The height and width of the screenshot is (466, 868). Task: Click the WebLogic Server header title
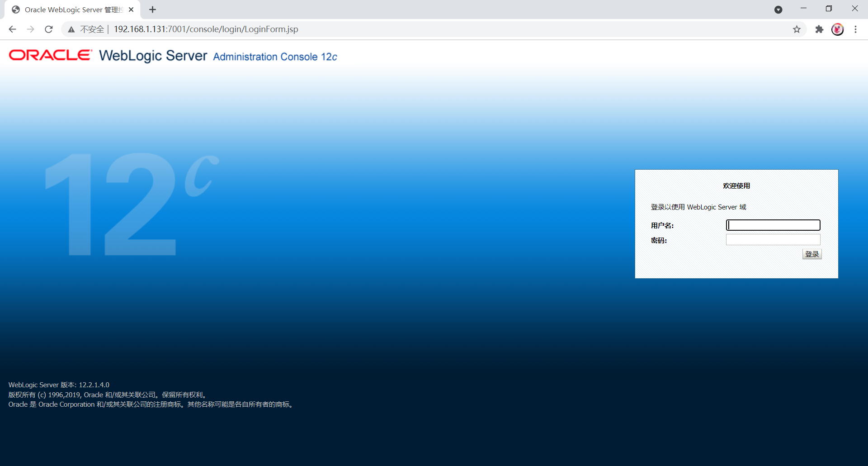pos(153,56)
